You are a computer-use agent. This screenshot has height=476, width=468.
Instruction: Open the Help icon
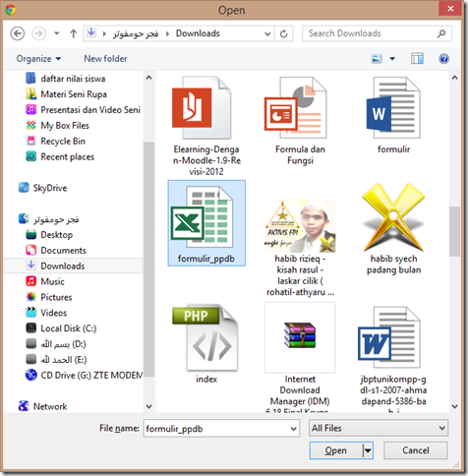tap(443, 59)
